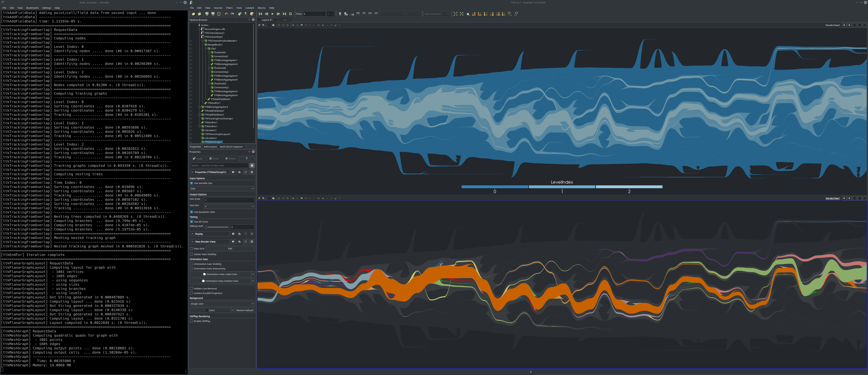
Task: Jump to the last animation frame
Action: pos(284,14)
